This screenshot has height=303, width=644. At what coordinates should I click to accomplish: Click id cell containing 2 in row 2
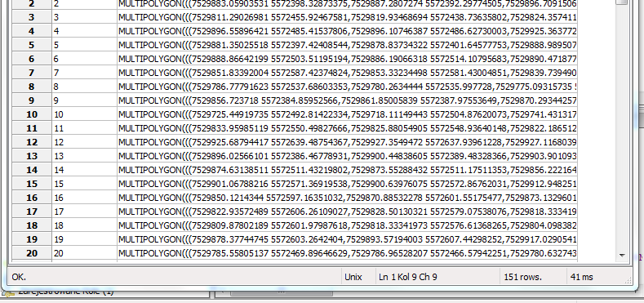[85, 4]
